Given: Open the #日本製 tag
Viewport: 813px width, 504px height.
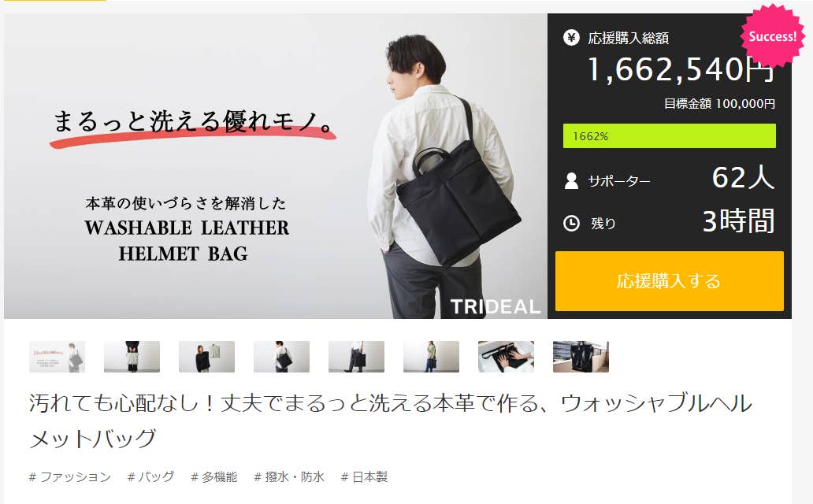Looking at the screenshot, I should pyautogui.click(x=364, y=477).
